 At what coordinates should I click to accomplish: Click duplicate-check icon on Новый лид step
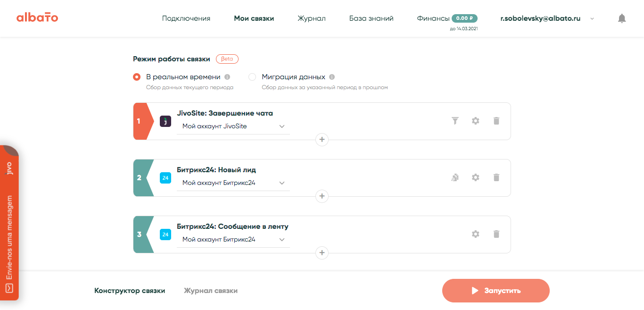click(x=455, y=177)
